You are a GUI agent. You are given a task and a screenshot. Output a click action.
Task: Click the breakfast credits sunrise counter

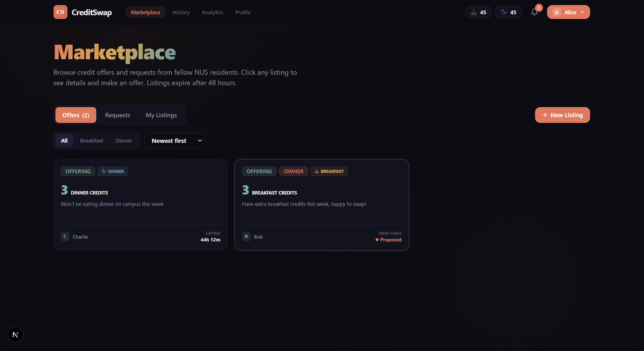pos(478,12)
